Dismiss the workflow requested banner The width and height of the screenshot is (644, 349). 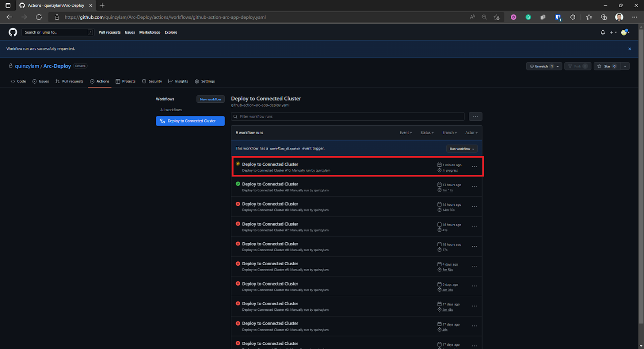pyautogui.click(x=630, y=49)
